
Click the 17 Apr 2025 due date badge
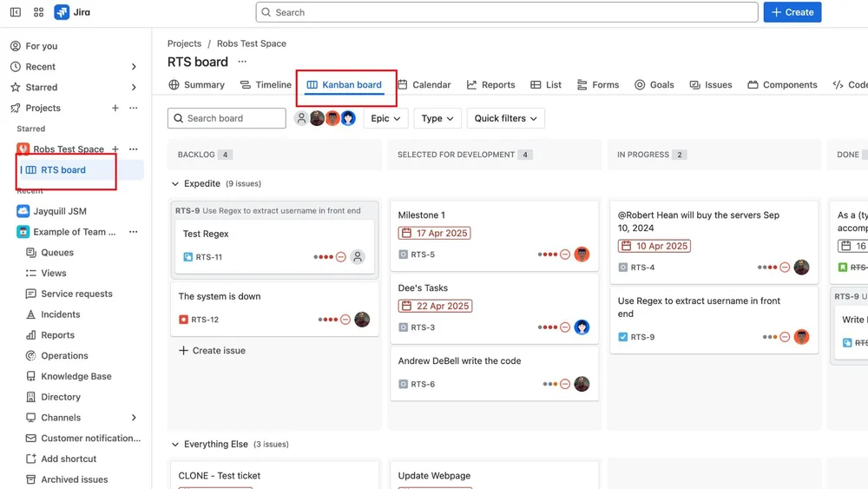435,233
